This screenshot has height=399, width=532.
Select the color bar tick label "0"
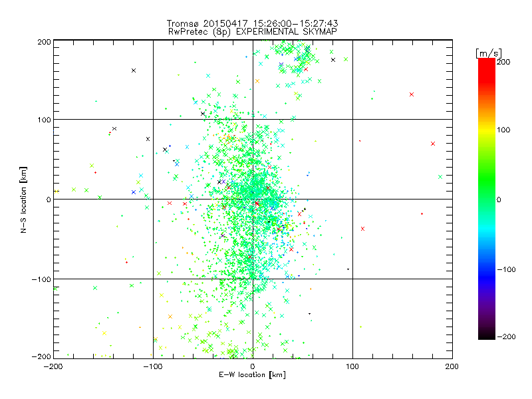pos(499,199)
